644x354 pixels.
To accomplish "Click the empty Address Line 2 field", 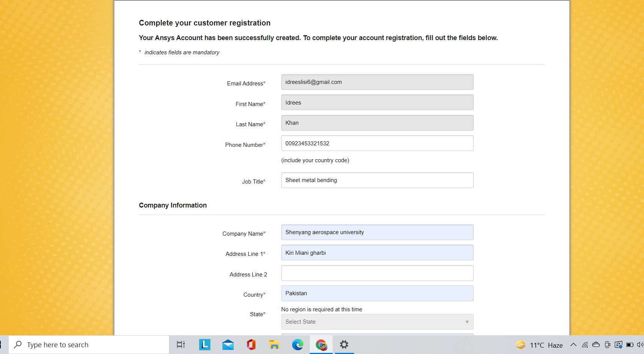I will tap(377, 273).
